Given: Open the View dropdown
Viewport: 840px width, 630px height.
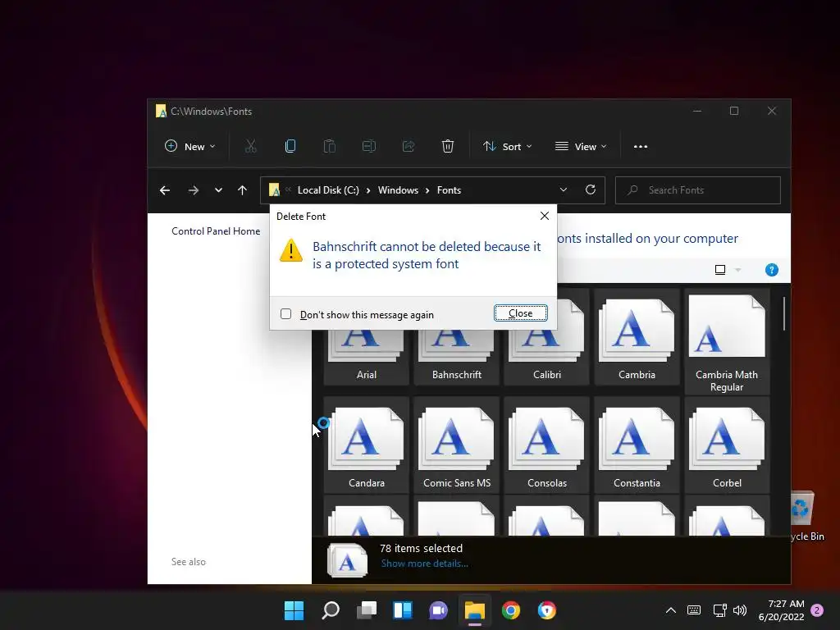Looking at the screenshot, I should [582, 146].
